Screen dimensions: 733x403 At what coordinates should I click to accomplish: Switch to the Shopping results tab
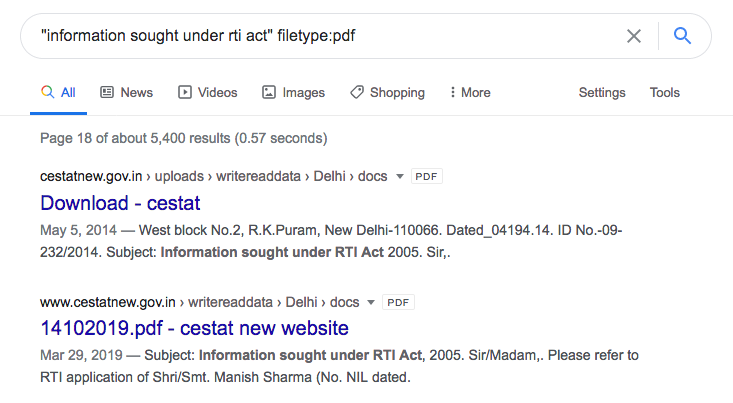[x=397, y=92]
